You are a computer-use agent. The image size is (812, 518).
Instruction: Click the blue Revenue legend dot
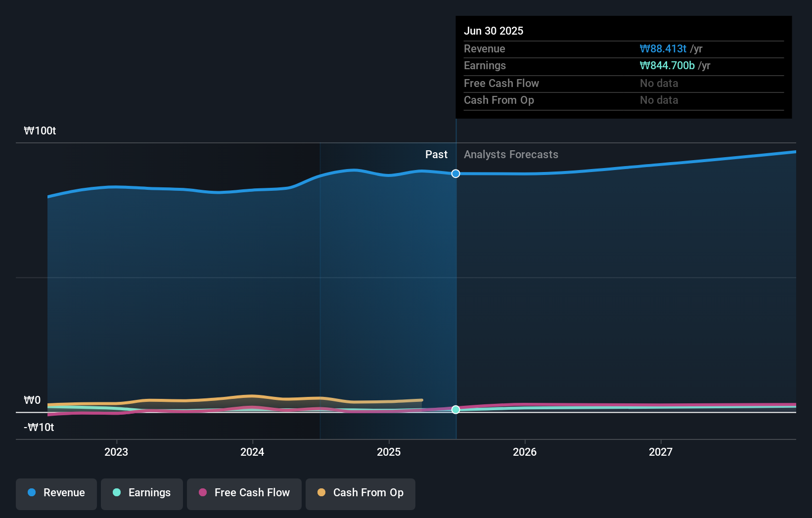[31, 493]
